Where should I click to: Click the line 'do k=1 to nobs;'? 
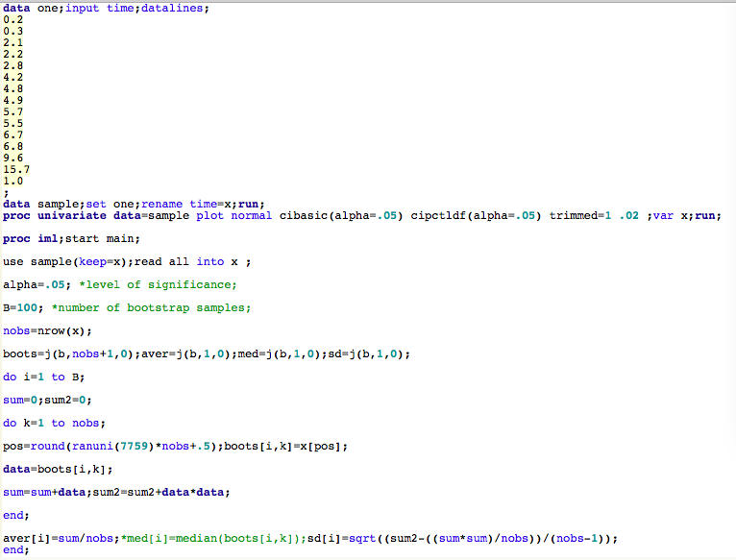coord(54,423)
